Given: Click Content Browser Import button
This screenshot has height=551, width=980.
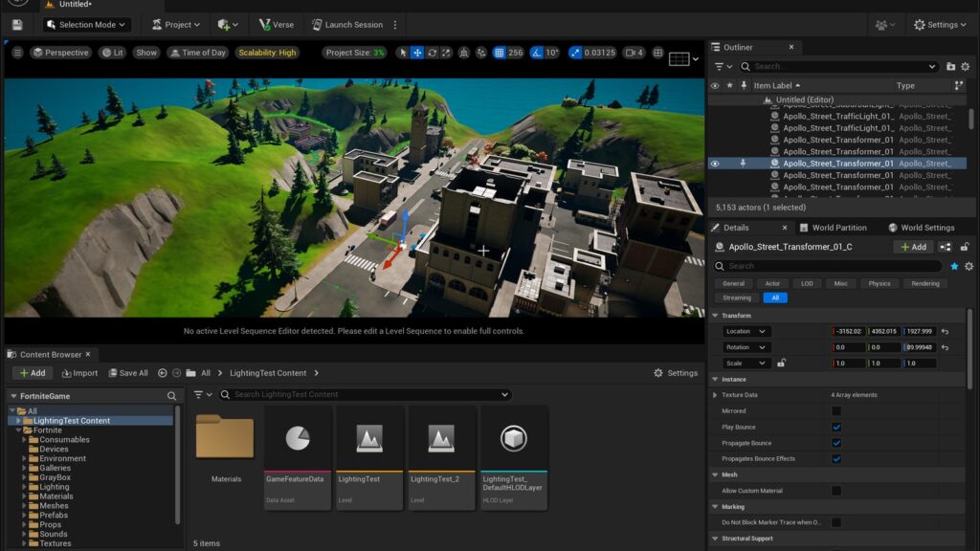Looking at the screenshot, I should pyautogui.click(x=80, y=373).
